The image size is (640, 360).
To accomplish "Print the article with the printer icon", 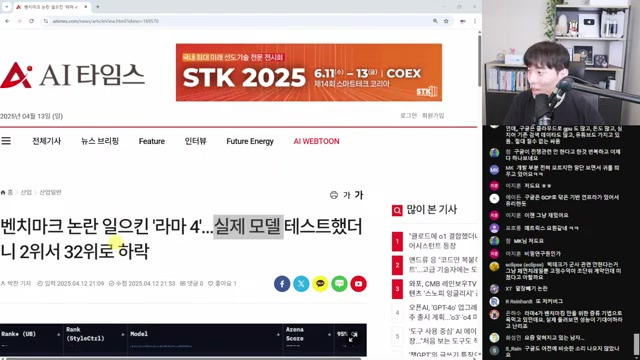I will [x=334, y=195].
